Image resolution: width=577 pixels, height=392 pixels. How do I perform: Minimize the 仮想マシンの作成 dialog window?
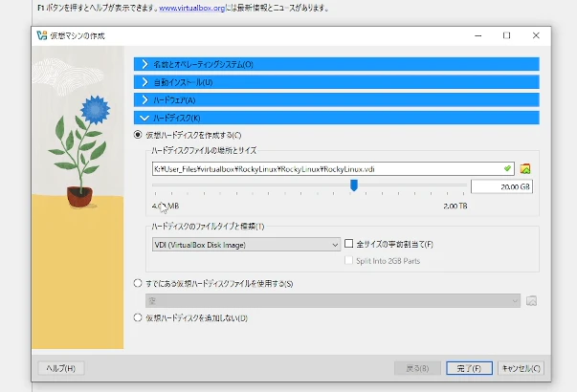478,35
